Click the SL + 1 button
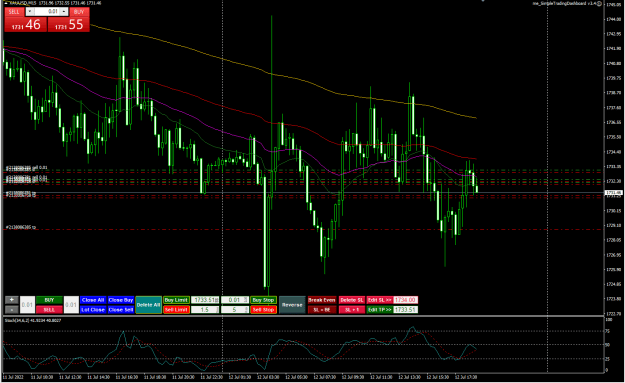Viewport: 625px width, 383px height. pos(352,310)
